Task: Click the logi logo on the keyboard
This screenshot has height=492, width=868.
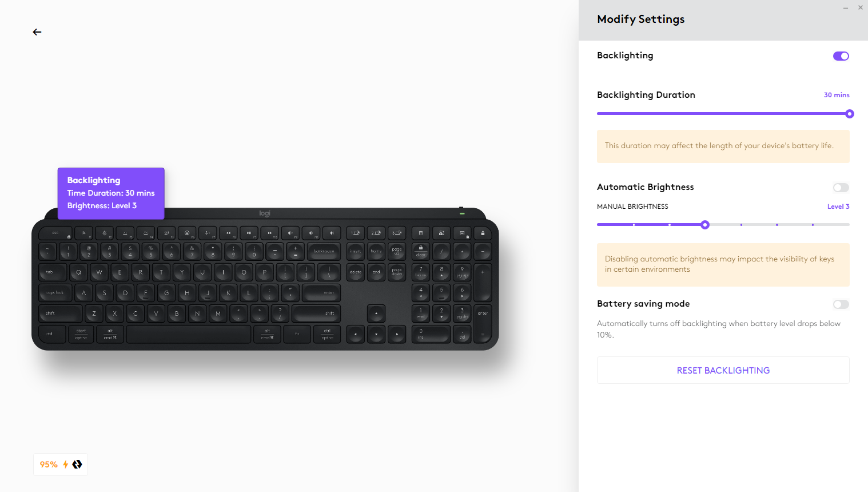Action: [x=265, y=213]
